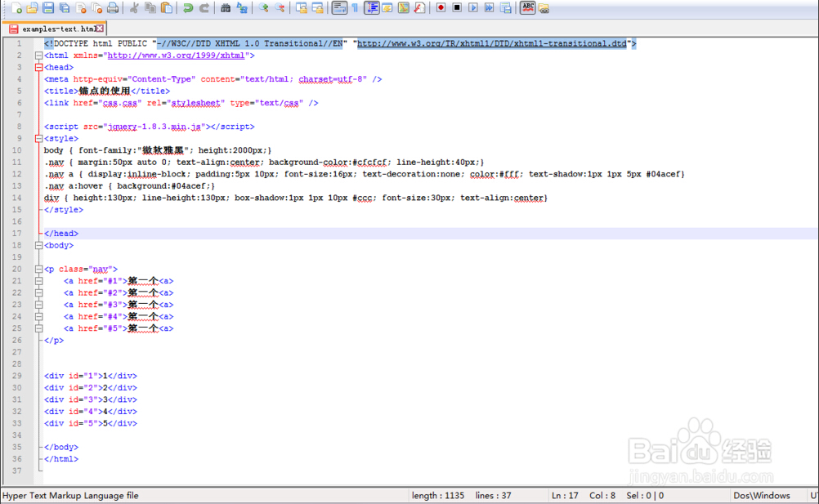The height and width of the screenshot is (504, 819).
Task: Open the Document Map icon
Action: (x=404, y=8)
